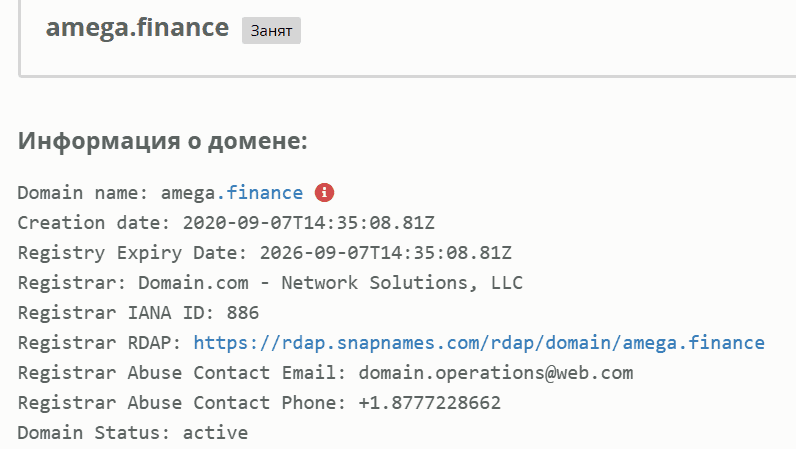Click the red info icon beside amega.finance

(324, 193)
